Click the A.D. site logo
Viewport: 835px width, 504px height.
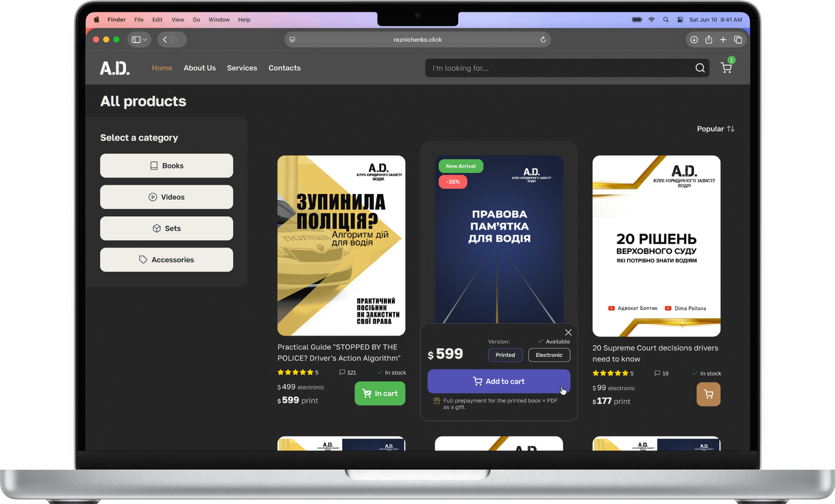tap(115, 68)
